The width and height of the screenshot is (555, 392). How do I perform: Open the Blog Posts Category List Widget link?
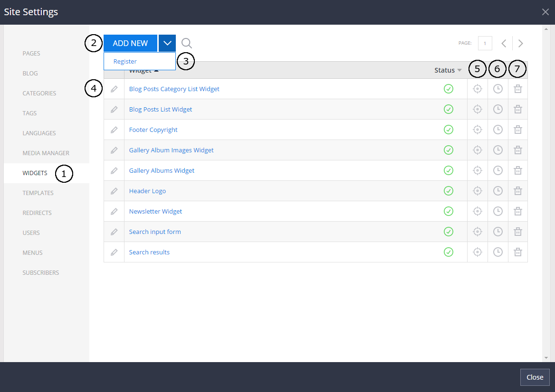pos(174,89)
